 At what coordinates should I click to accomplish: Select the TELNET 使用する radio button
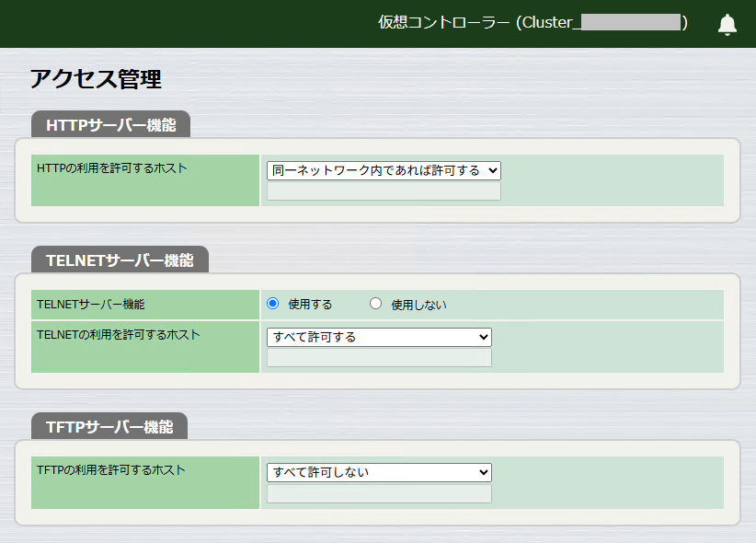pos(273,304)
